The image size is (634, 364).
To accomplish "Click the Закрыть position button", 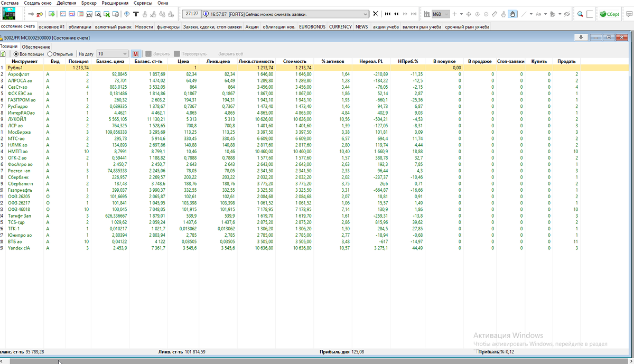I will coord(157,54).
